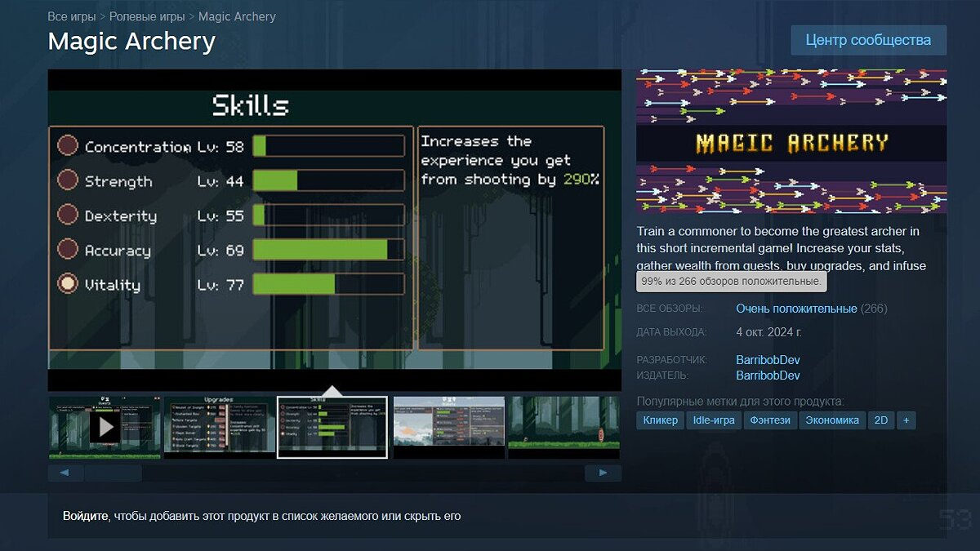Select the '2D' tag
Screen dimensions: 980x551
click(x=880, y=420)
